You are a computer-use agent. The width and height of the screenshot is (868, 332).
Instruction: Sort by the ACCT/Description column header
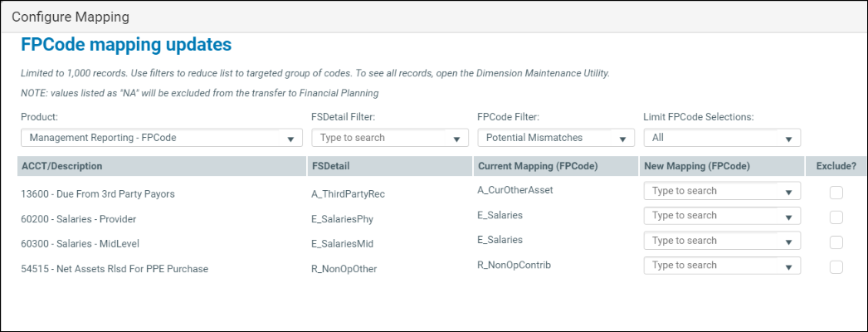click(62, 166)
